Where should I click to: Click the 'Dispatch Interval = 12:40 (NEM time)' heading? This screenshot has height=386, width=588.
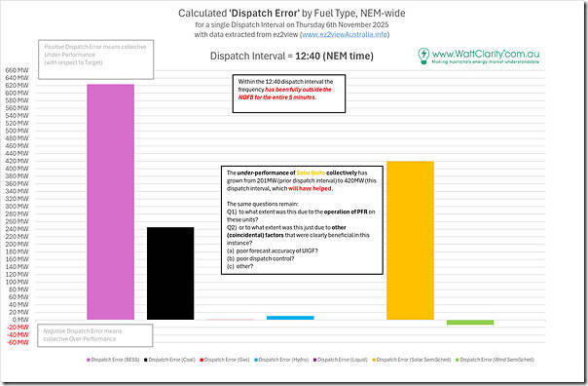(x=292, y=56)
